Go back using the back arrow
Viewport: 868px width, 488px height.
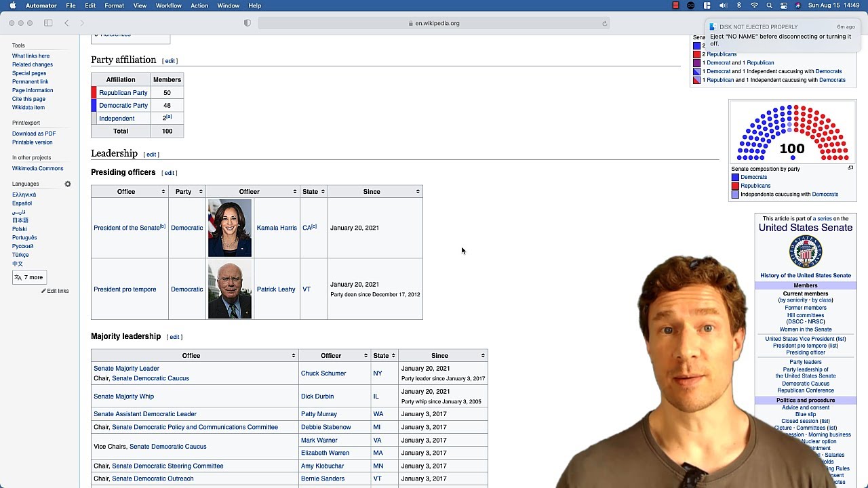66,23
